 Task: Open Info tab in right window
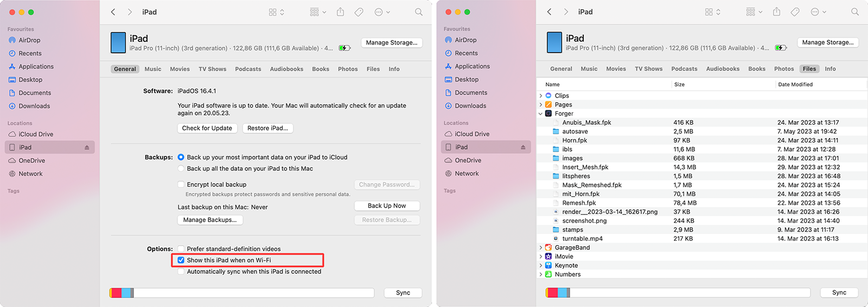[x=830, y=69]
